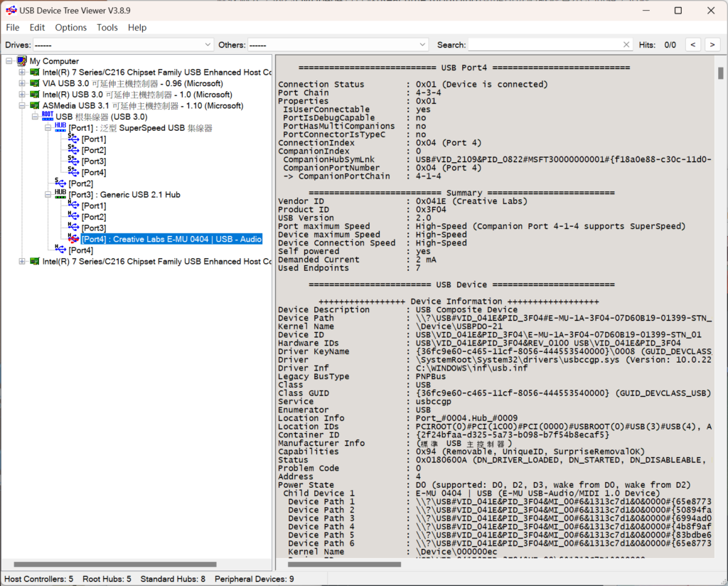Click the HUB icon of Generic USB 2.1 Hub
Screen dimensions: 728x586
[x=60, y=194]
